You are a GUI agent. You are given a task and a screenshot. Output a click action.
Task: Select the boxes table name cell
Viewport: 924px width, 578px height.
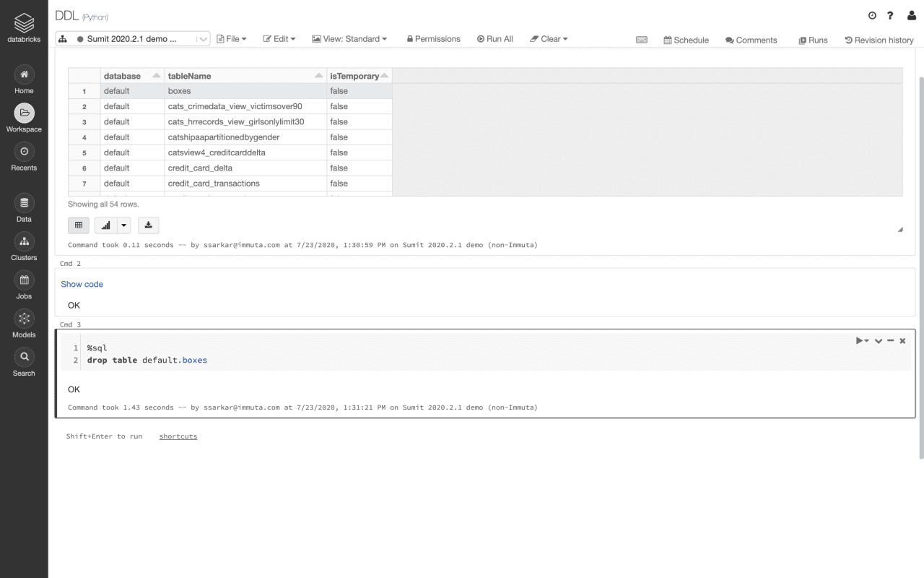pyautogui.click(x=245, y=91)
